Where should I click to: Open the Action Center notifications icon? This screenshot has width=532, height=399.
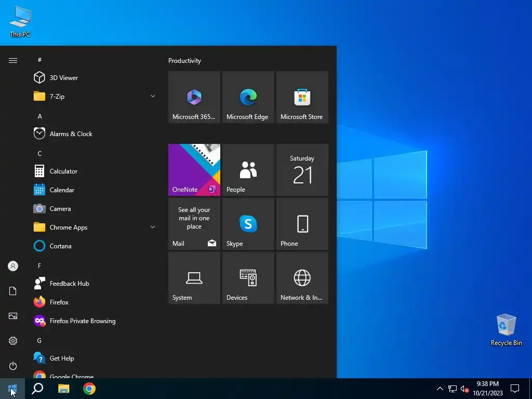[515, 389]
